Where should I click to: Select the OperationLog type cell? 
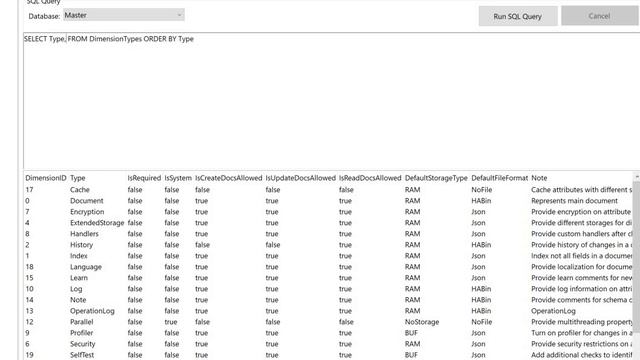92,311
